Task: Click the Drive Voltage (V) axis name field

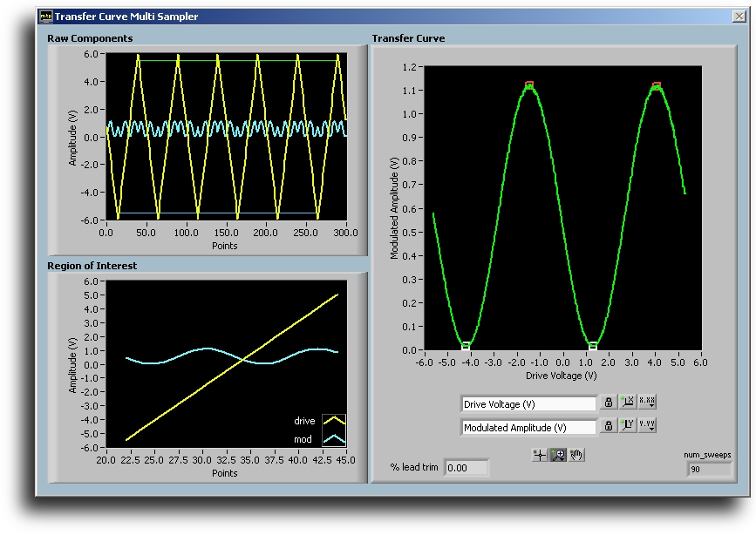Action: [528, 403]
